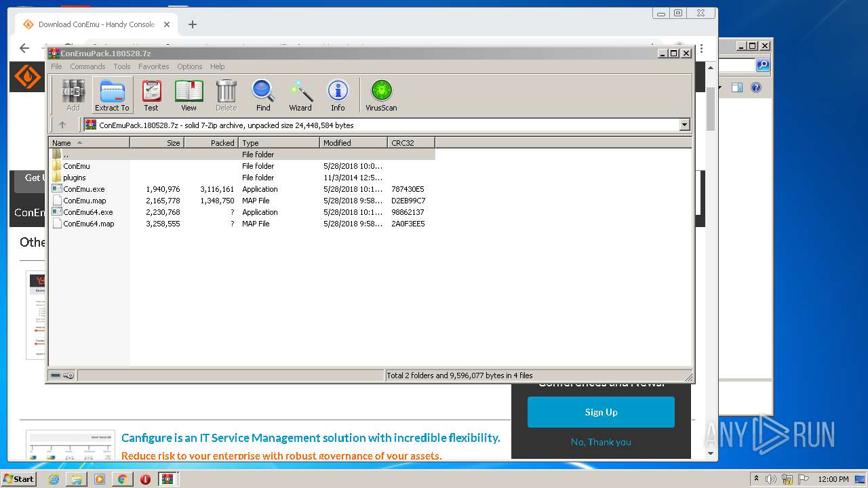Screen dimensions: 868x488
Task: Select the parent '..' folder row
Action: pos(241,155)
